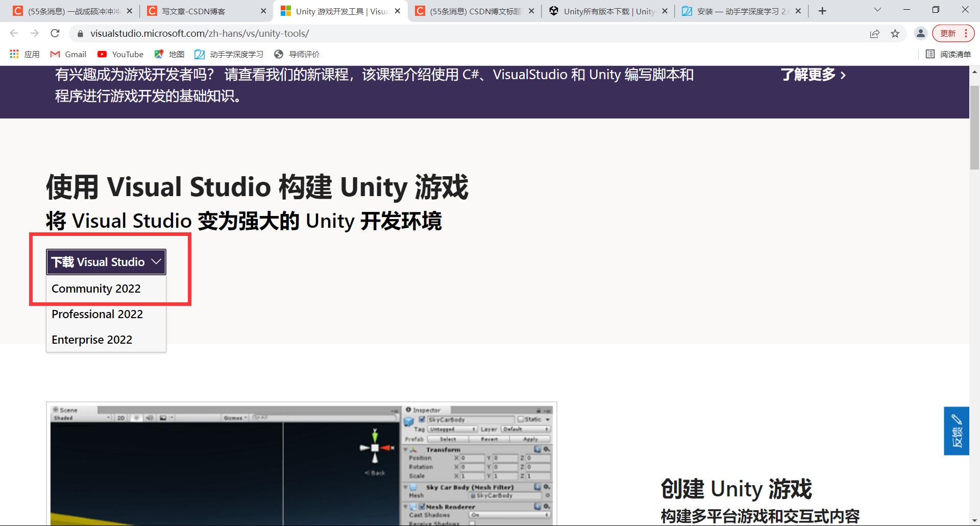
Task: Click the share icon in the address bar
Action: coord(875,33)
